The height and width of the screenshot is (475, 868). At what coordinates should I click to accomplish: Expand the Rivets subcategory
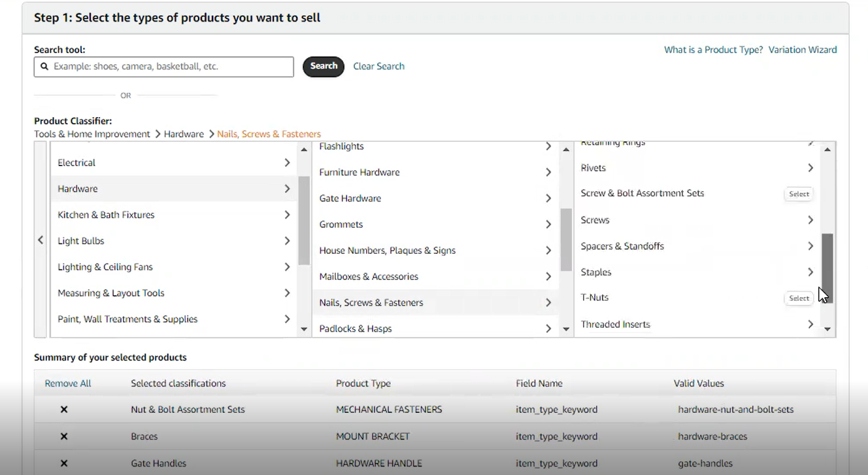pyautogui.click(x=810, y=167)
